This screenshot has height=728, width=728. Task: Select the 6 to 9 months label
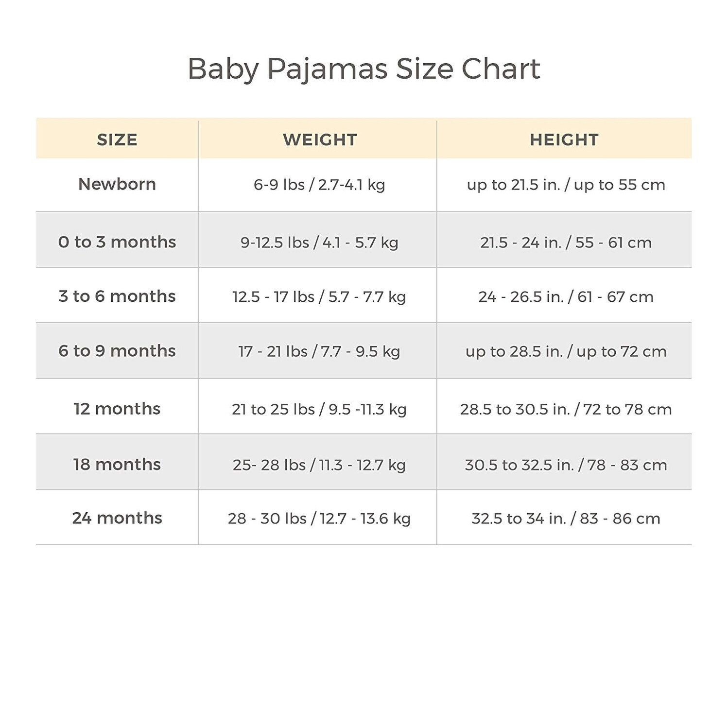coord(117,351)
